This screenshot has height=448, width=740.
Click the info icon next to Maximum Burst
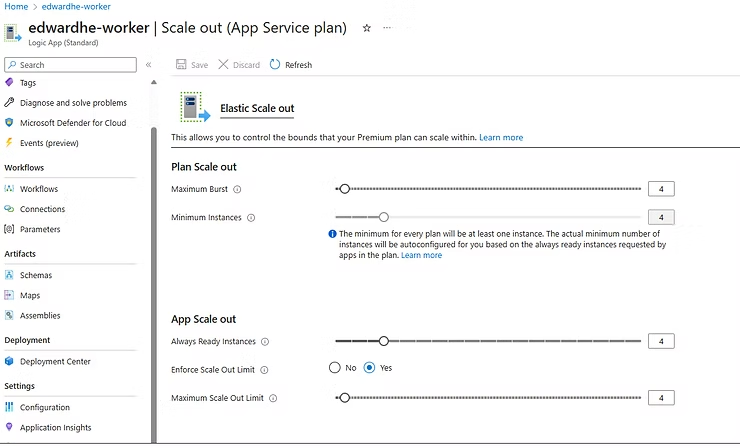pos(237,189)
